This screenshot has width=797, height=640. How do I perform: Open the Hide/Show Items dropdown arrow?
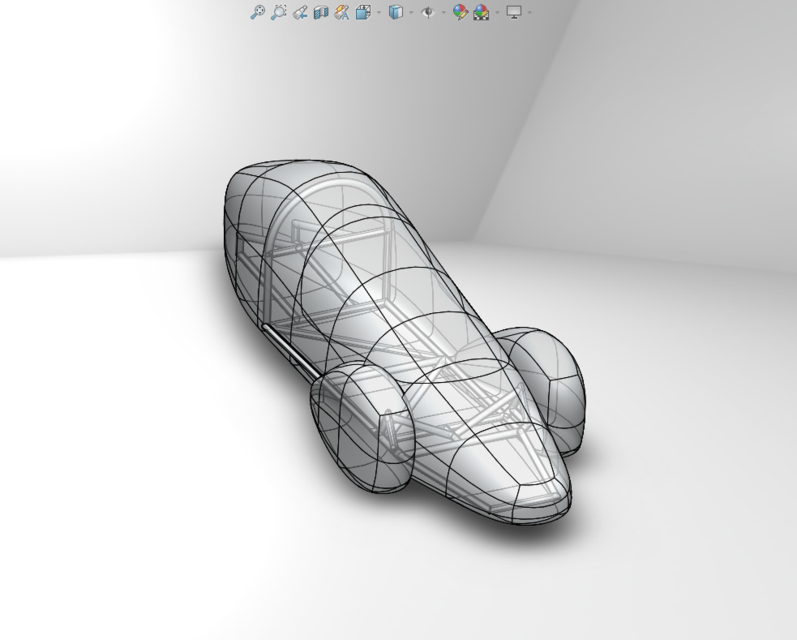coord(442,13)
